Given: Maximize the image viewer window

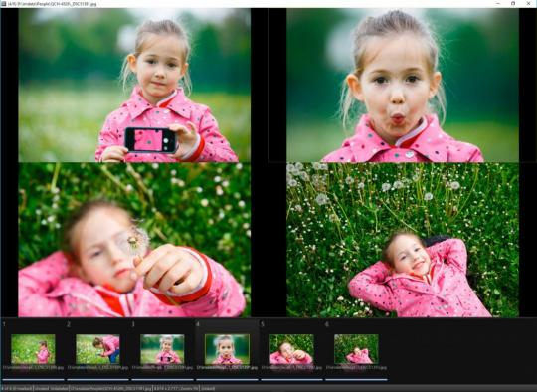Looking at the screenshot, I should (513, 3).
